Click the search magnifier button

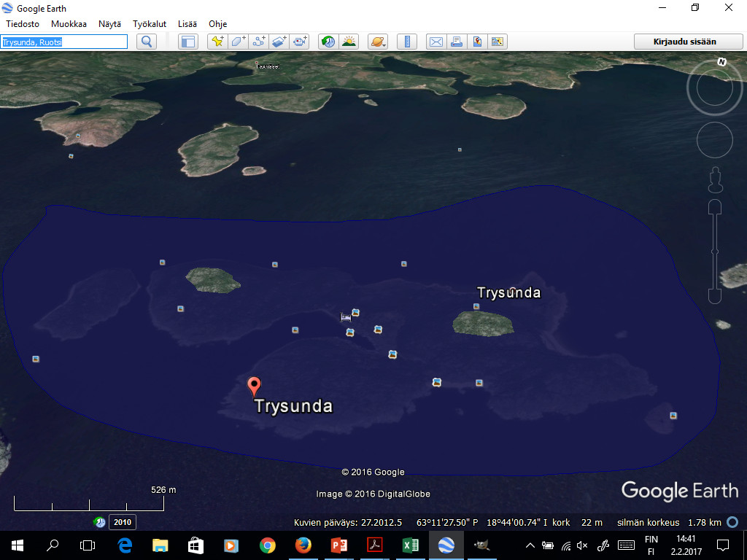point(147,42)
